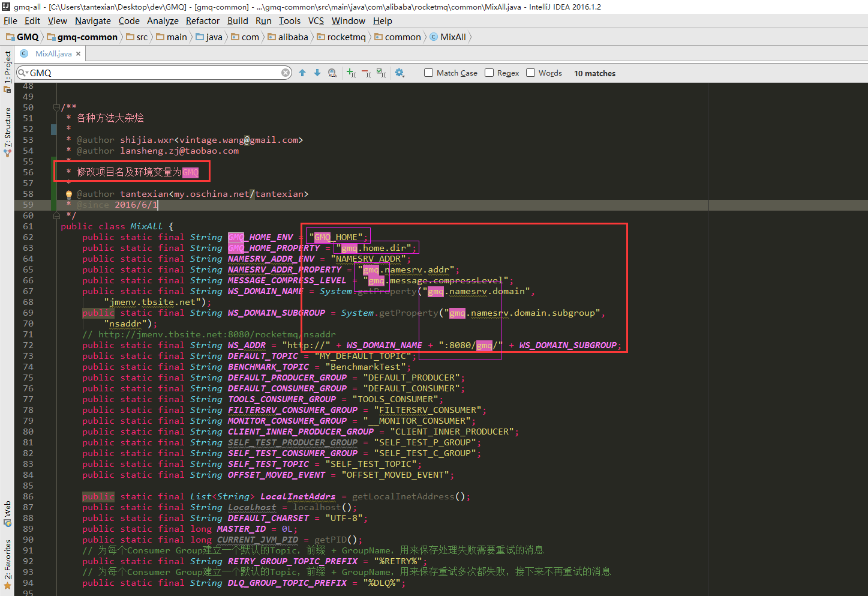
Task: Open the Web tool window
Action: [7, 513]
